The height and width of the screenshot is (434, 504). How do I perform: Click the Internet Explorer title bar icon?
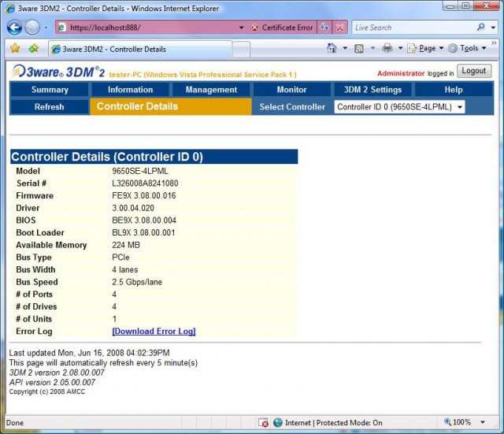pos(10,9)
